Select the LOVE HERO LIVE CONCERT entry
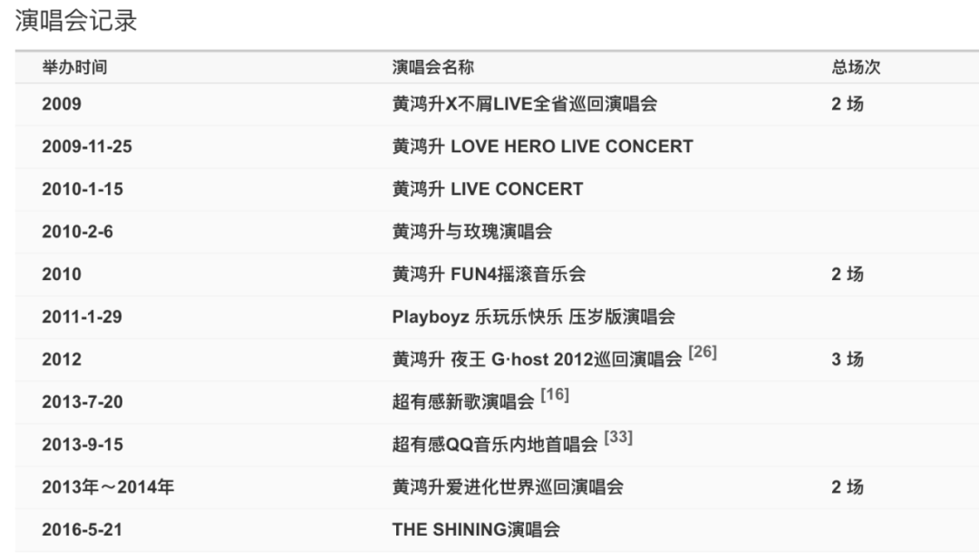This screenshot has height=560, width=979. pos(542,147)
